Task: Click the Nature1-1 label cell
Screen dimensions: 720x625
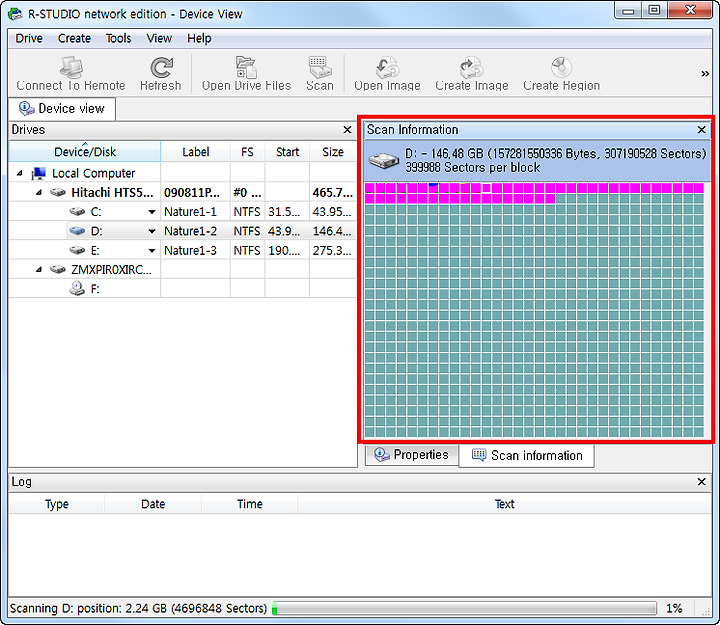Action: (195, 212)
